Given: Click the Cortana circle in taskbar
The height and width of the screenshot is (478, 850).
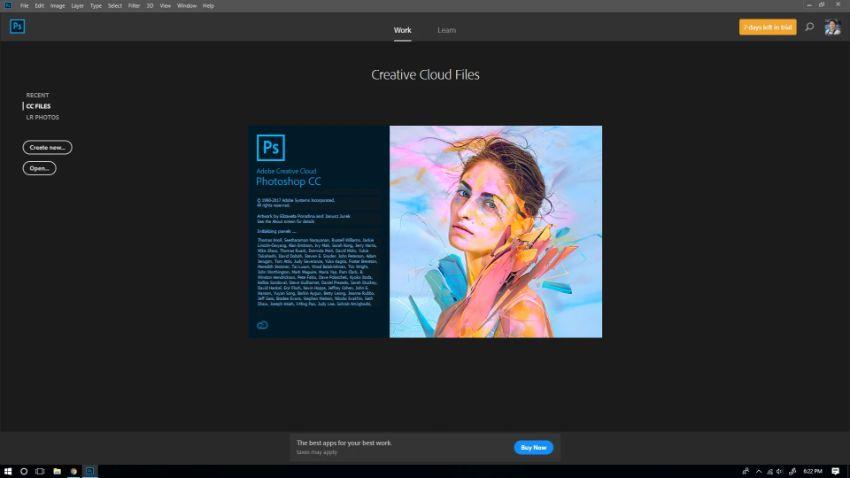Looking at the screenshot, I should click(24, 471).
